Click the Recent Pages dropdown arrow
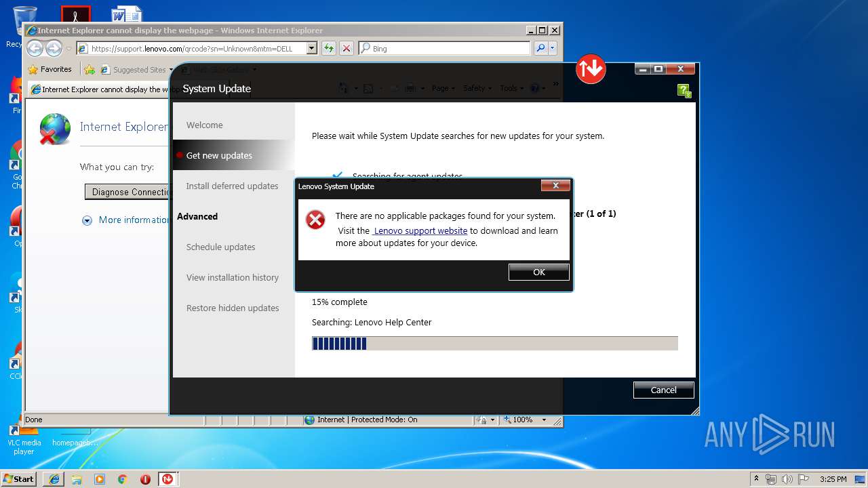The image size is (868, 488). [x=68, y=49]
